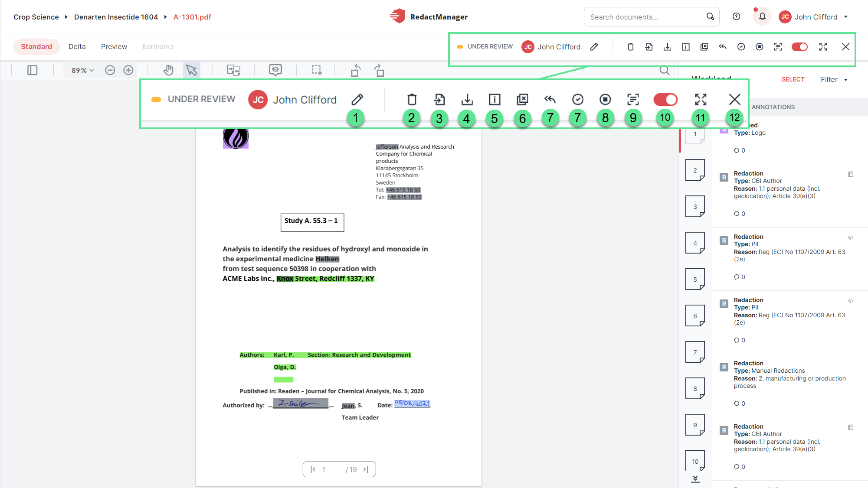The width and height of the screenshot is (868, 488).
Task: Switch to the Standard view tab
Action: pyautogui.click(x=36, y=46)
